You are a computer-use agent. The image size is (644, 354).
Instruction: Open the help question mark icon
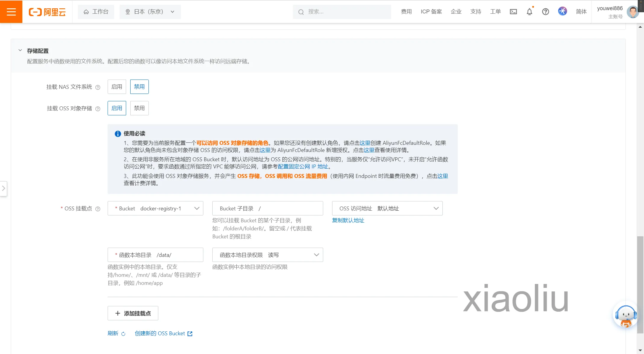point(545,12)
